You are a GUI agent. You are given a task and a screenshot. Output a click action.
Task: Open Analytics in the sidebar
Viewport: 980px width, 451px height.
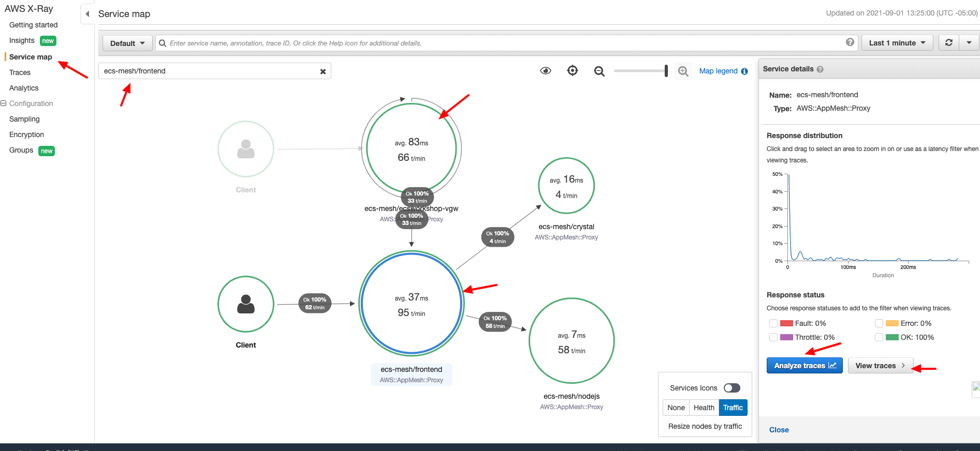point(24,88)
